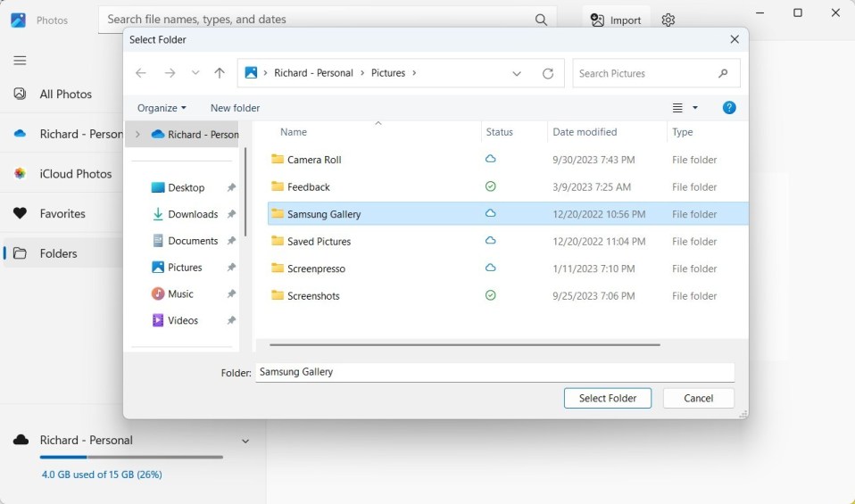
Task: Open the view options dropdown arrow
Action: (x=695, y=108)
